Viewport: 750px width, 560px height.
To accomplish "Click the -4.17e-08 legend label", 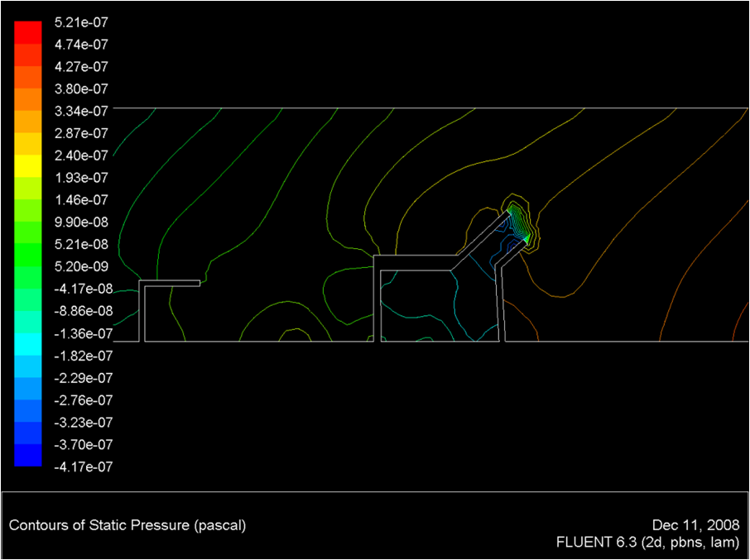I will 84,289.
